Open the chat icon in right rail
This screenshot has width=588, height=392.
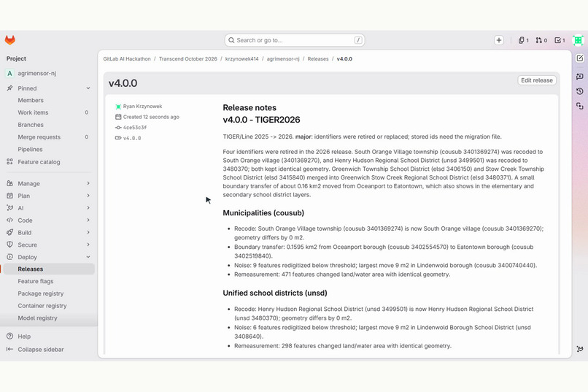(x=580, y=76)
